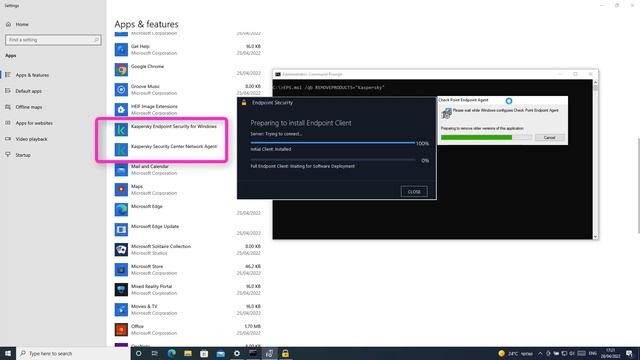640x360 pixels.
Task: Select the Microsoft Edge Update entry name
Action: (x=155, y=227)
